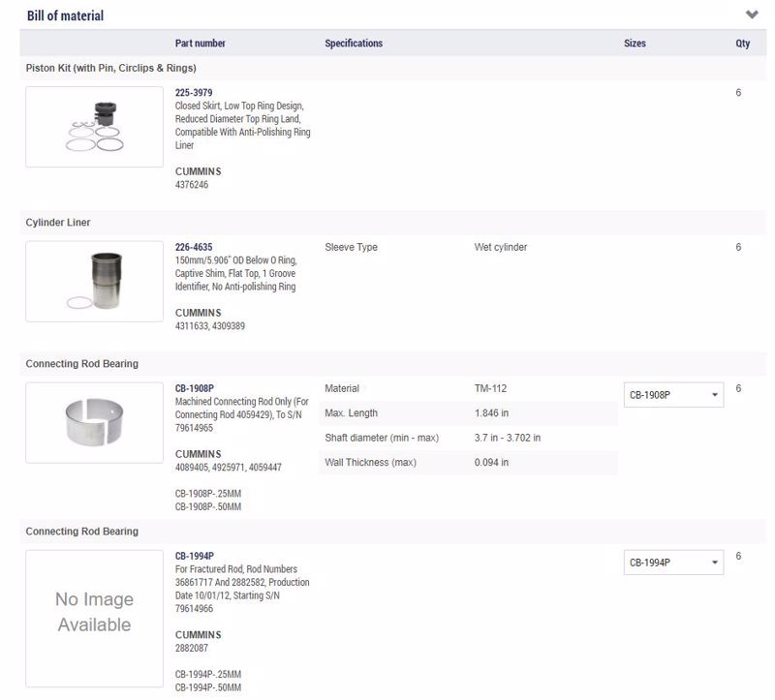Click the Sizes column header
The height and width of the screenshot is (700, 775).
635,43
